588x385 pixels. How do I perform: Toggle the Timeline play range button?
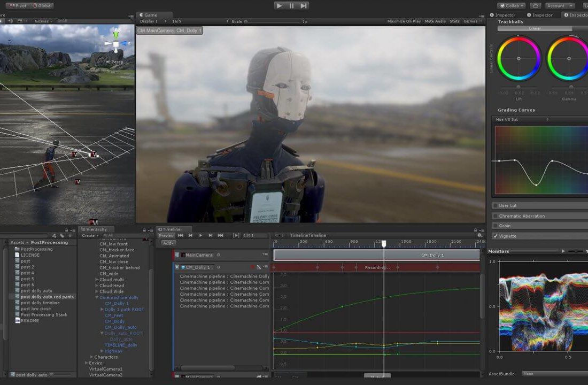[236, 235]
